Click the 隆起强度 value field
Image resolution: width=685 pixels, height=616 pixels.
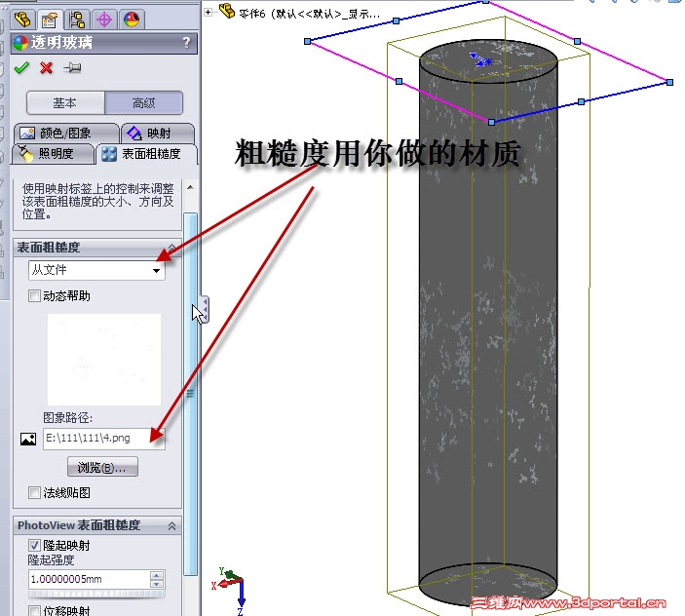pos(89,579)
